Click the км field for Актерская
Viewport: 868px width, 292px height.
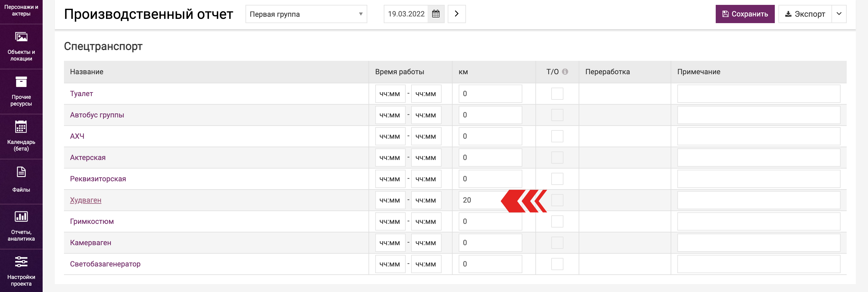(490, 158)
